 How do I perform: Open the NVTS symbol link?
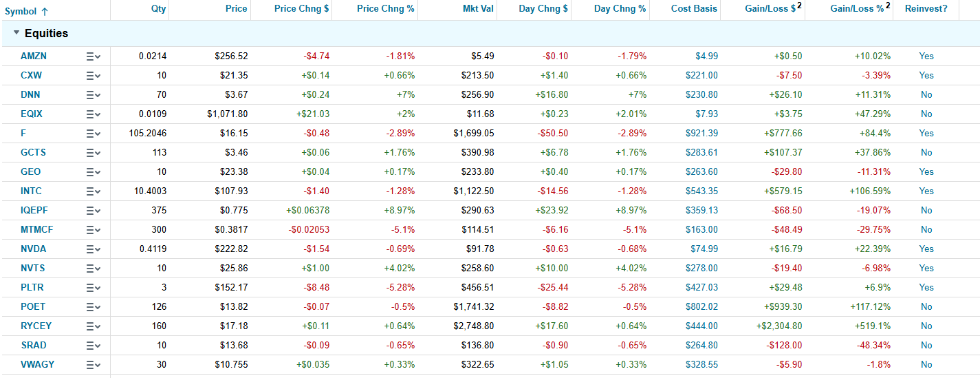pyautogui.click(x=33, y=269)
